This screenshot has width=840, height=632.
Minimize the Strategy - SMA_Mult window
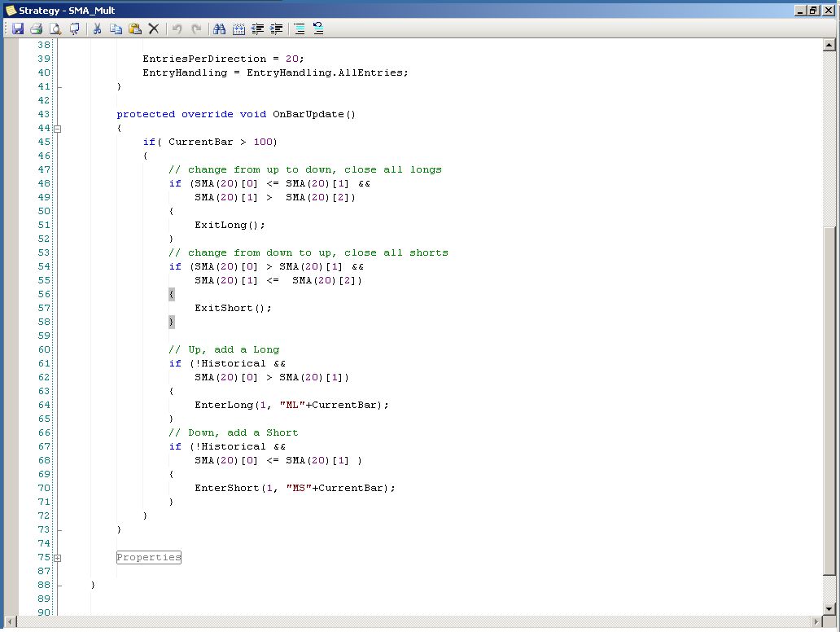pyautogui.click(x=800, y=11)
